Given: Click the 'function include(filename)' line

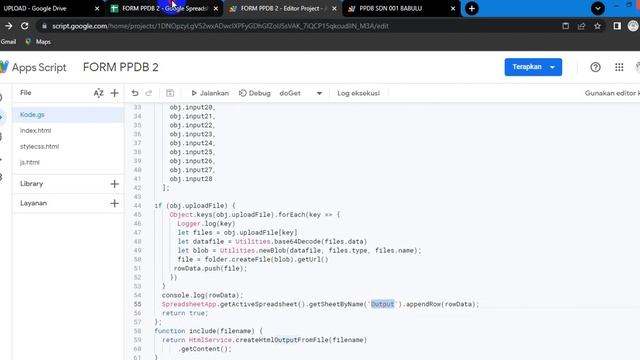Looking at the screenshot, I should click(208, 331).
